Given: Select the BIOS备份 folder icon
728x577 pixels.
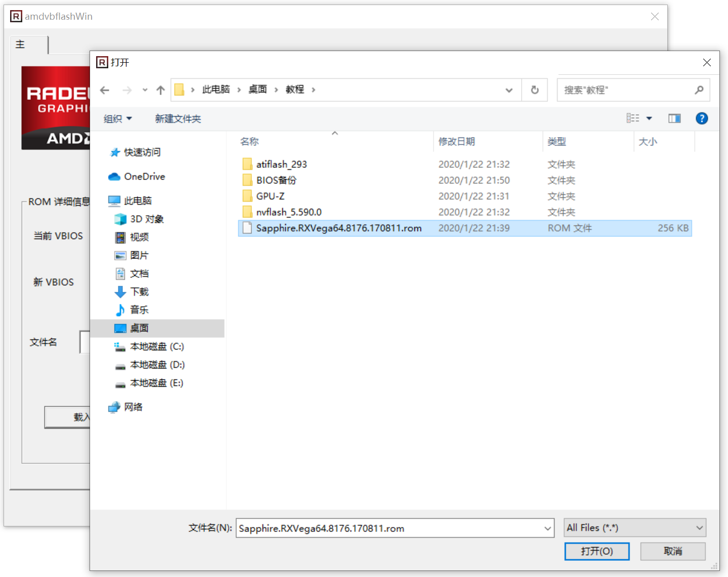Looking at the screenshot, I should point(247,180).
